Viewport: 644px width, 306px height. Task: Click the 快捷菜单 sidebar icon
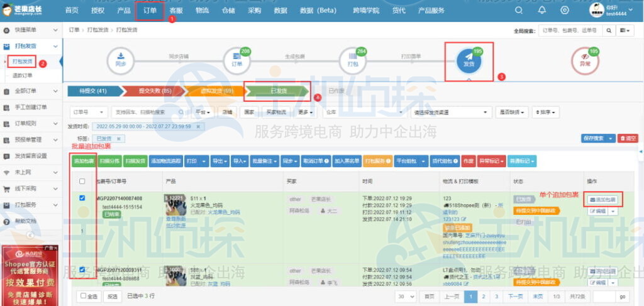coord(6,30)
